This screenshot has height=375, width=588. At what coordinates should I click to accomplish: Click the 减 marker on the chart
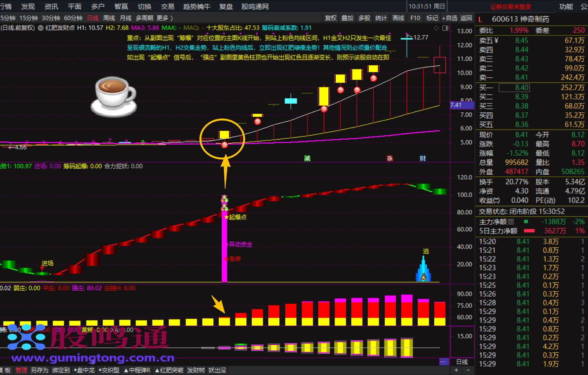click(307, 158)
